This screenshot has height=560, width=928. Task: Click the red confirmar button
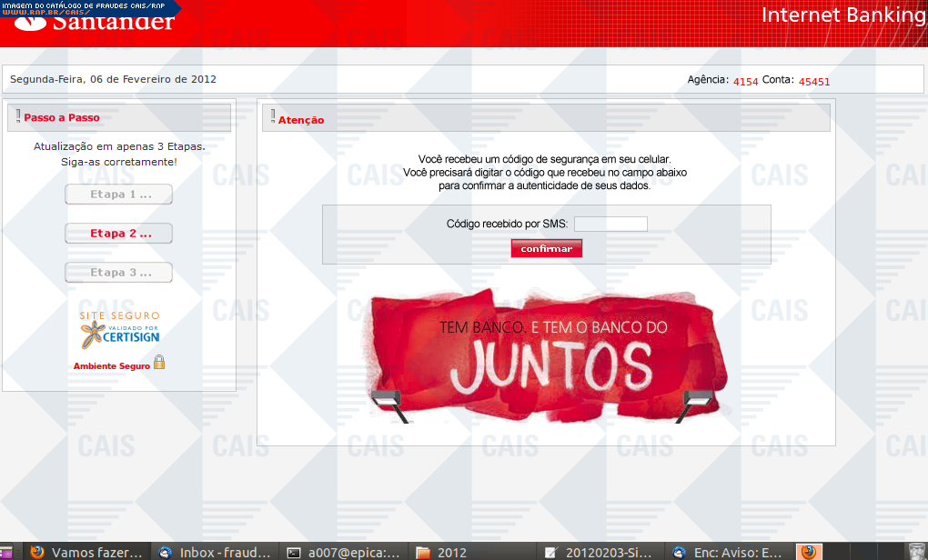pyautogui.click(x=546, y=249)
